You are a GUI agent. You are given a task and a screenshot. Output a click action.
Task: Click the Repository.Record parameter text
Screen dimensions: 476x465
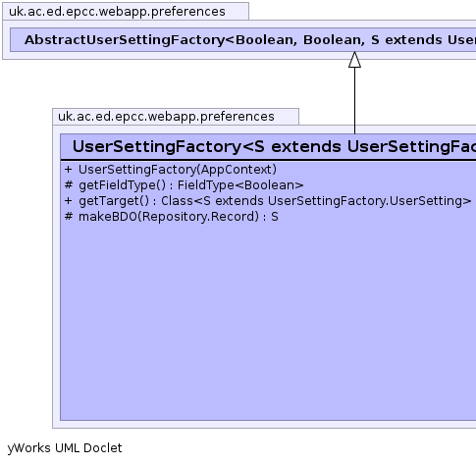click(x=198, y=217)
